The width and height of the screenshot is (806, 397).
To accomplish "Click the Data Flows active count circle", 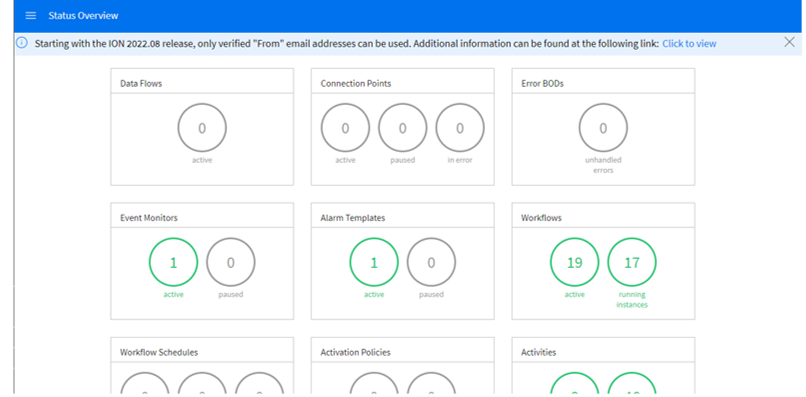I will point(202,128).
